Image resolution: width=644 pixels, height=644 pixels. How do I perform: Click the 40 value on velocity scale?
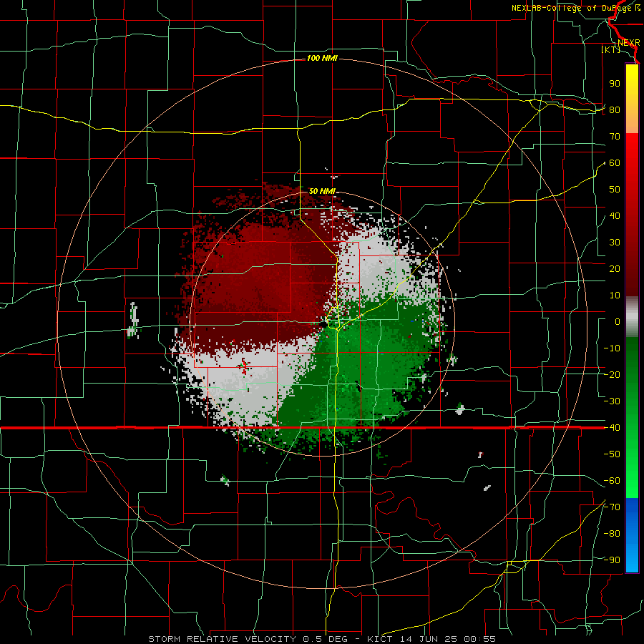click(x=615, y=216)
